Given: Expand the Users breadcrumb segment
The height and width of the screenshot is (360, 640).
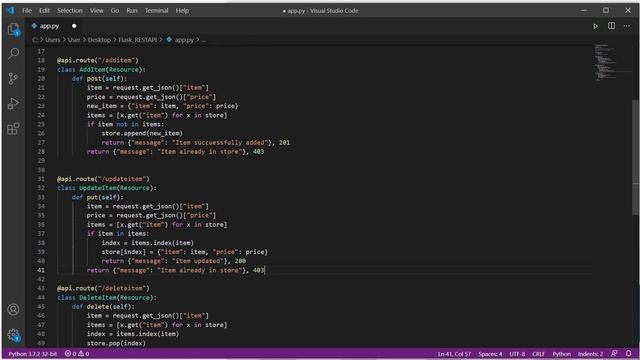Looking at the screenshot, I should (52, 40).
